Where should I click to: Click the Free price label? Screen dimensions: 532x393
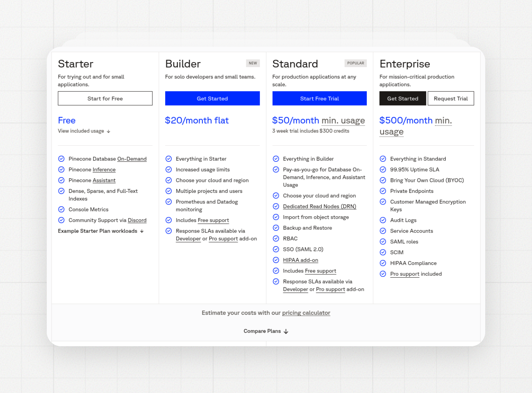pyautogui.click(x=67, y=121)
